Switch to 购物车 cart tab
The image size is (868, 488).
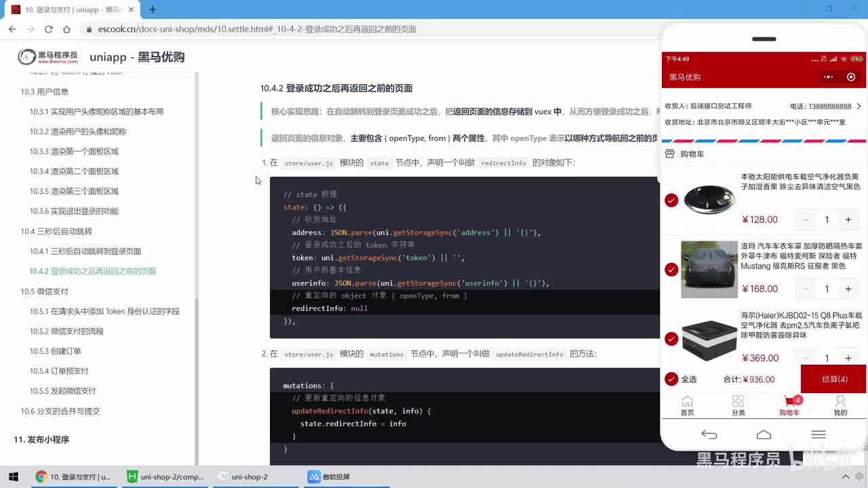[x=789, y=405]
